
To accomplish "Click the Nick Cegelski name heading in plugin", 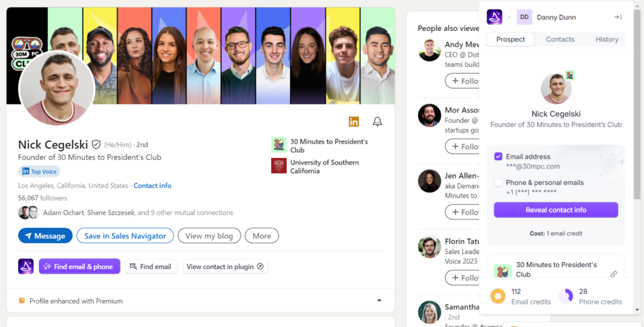I will click(556, 114).
